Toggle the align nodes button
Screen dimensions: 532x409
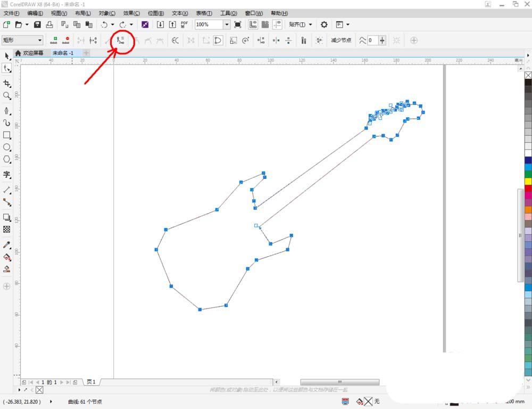[261, 40]
